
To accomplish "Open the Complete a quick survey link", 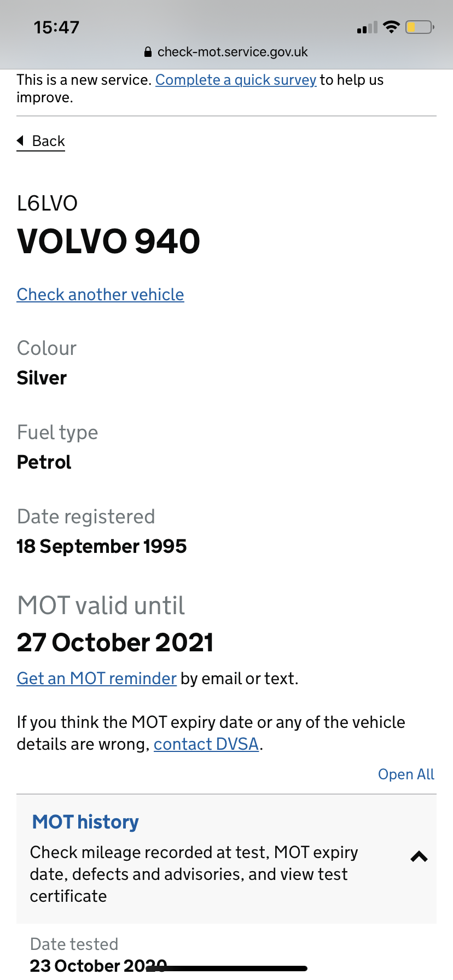I will pyautogui.click(x=236, y=80).
